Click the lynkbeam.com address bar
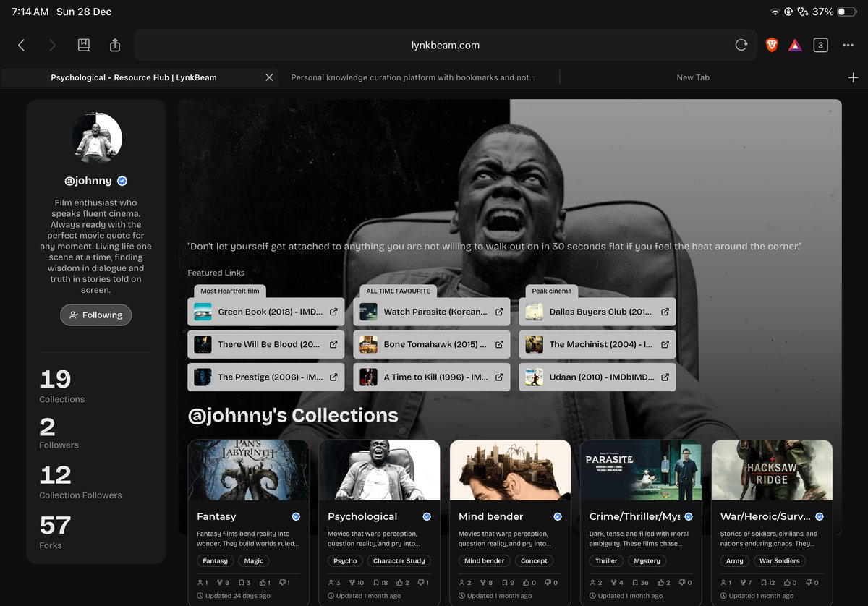The height and width of the screenshot is (606, 868). pyautogui.click(x=445, y=45)
